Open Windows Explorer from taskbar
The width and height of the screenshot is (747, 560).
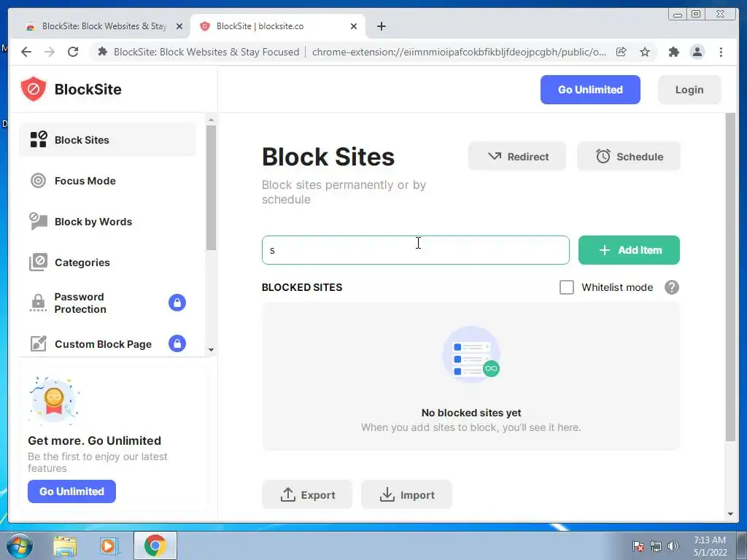tap(65, 546)
